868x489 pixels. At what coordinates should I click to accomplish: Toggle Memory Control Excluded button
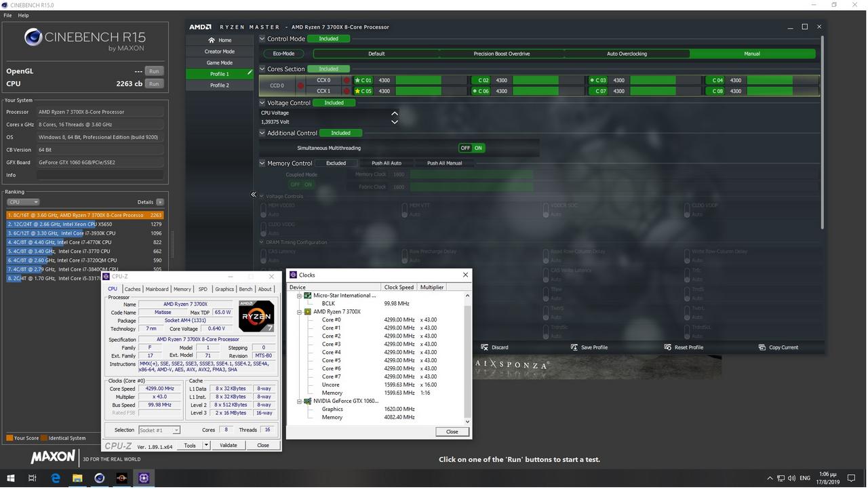336,163
